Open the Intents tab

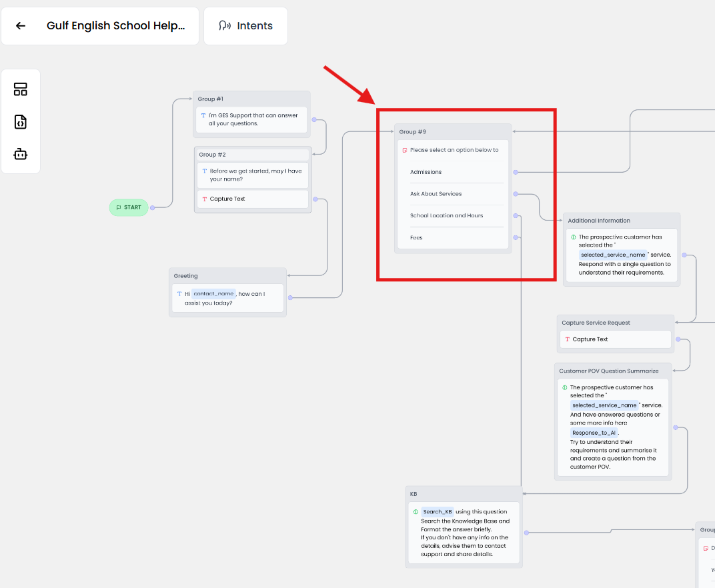click(x=245, y=26)
